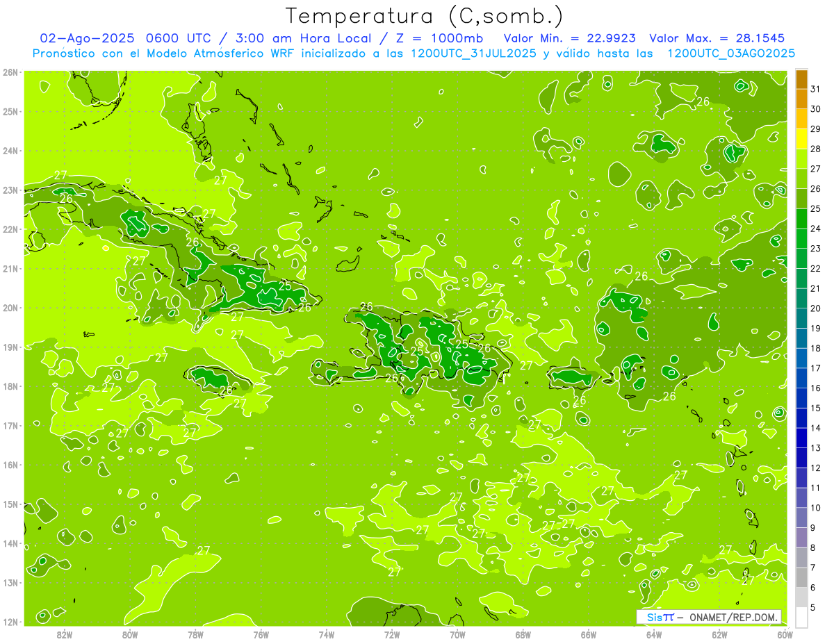The image size is (834, 644).
Task: Click the colorbar scale label "31"
Action: click(x=815, y=89)
